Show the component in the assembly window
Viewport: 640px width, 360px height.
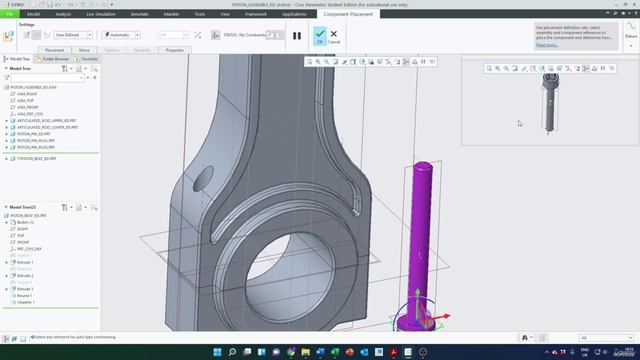click(x=280, y=35)
